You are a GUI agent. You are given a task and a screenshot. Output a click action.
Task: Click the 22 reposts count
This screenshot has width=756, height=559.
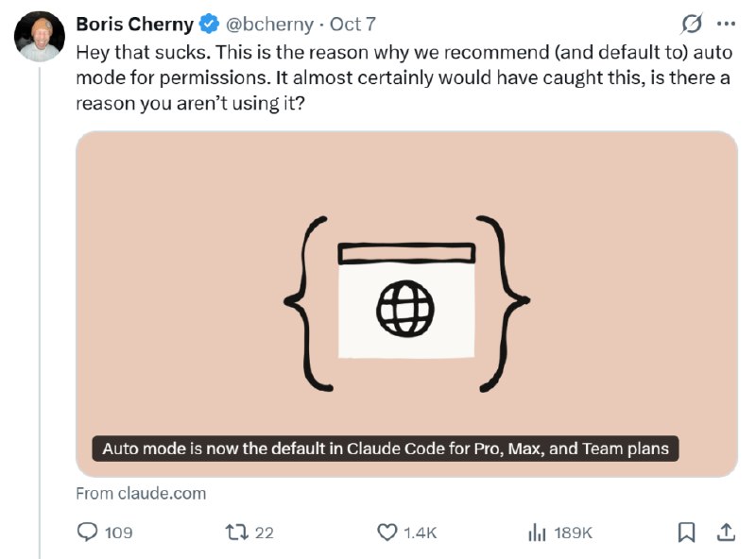tap(265, 533)
